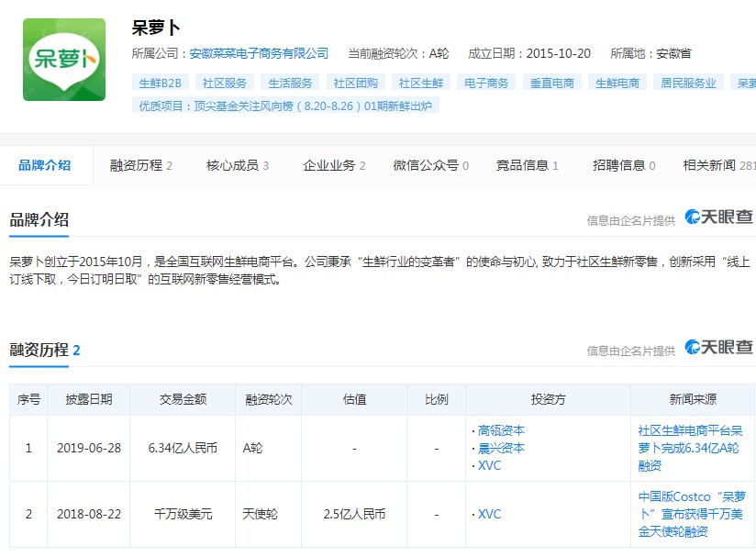This screenshot has height=557, width=756.
Task: Go to the 竞品信息 tab
Action: pos(528,165)
